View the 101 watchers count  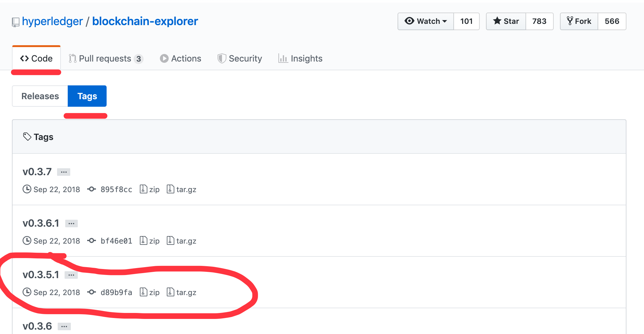pyautogui.click(x=466, y=21)
